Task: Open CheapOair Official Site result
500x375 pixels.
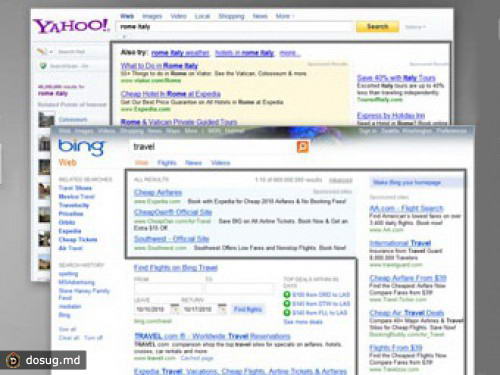Action: pos(173,212)
